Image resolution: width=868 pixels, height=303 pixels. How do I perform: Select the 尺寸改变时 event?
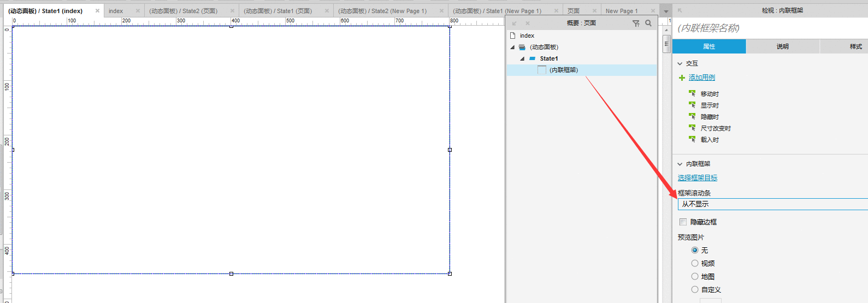pos(716,128)
